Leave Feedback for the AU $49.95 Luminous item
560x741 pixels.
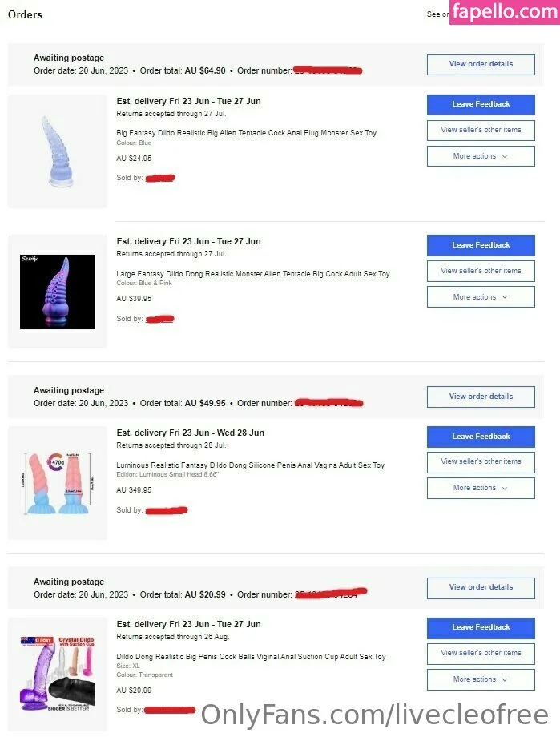click(481, 437)
